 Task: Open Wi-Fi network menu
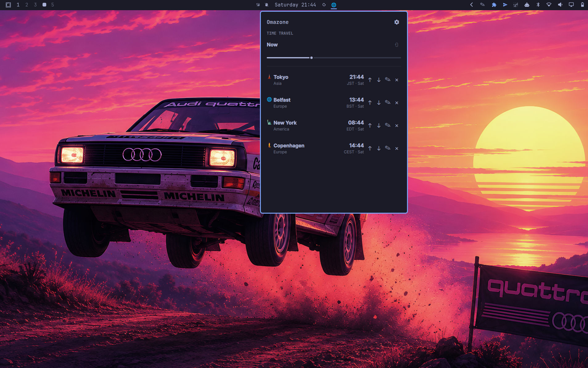(x=549, y=5)
